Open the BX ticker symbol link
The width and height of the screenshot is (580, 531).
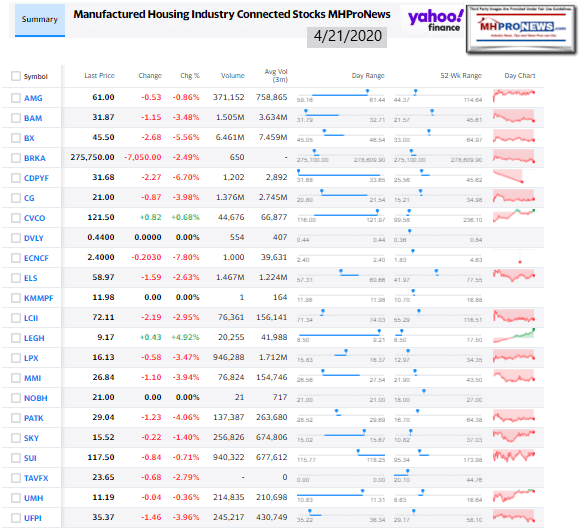[x=29, y=138]
